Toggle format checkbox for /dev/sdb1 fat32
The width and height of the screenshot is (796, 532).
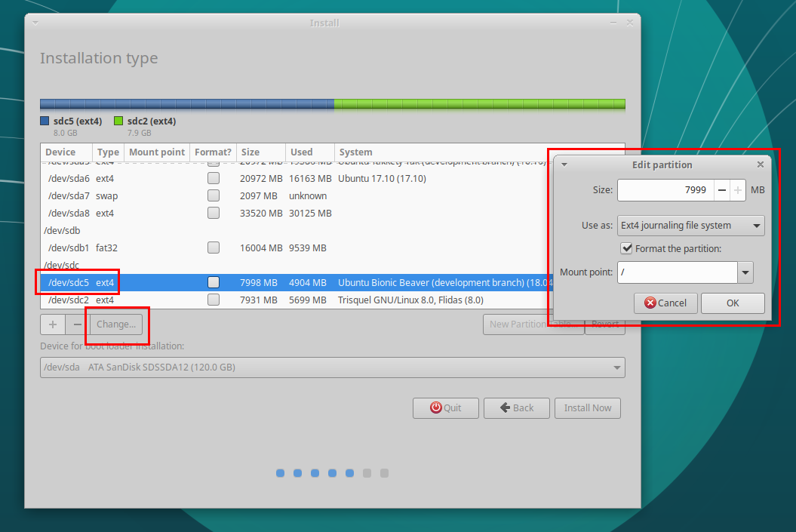pos(214,248)
